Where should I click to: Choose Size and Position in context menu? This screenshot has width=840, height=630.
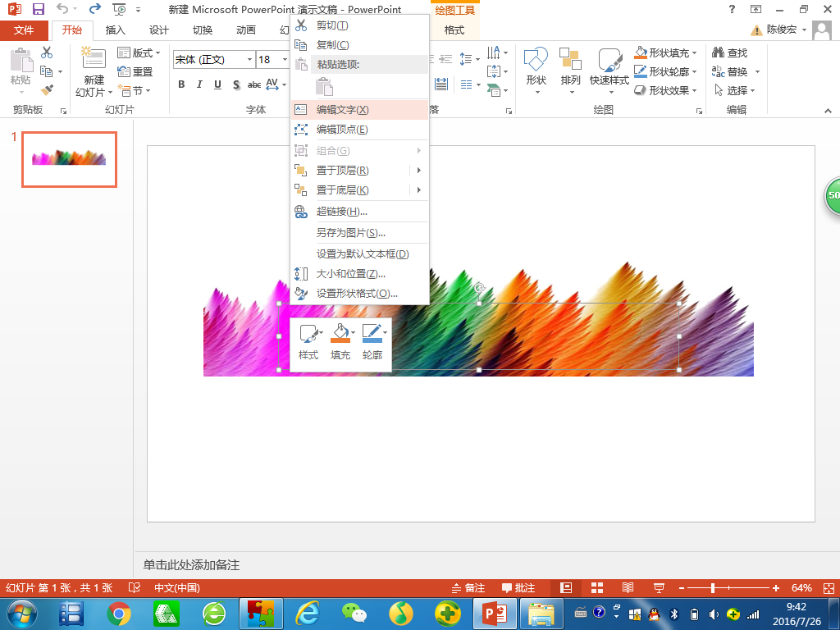359,274
